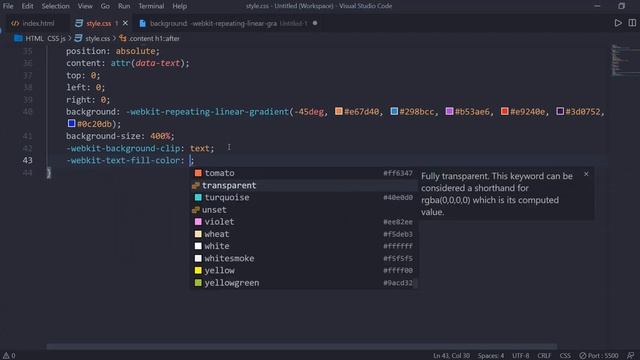Select white from autocomplete list

tap(304, 246)
